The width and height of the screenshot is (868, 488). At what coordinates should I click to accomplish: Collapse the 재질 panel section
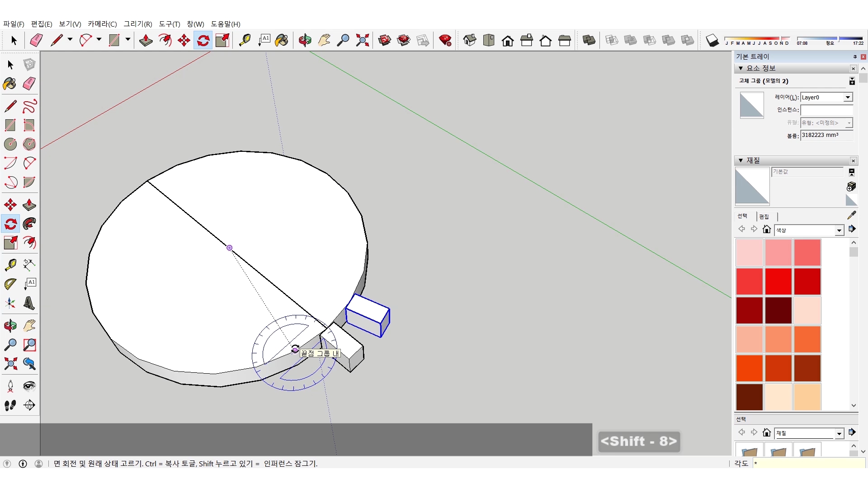[741, 160]
